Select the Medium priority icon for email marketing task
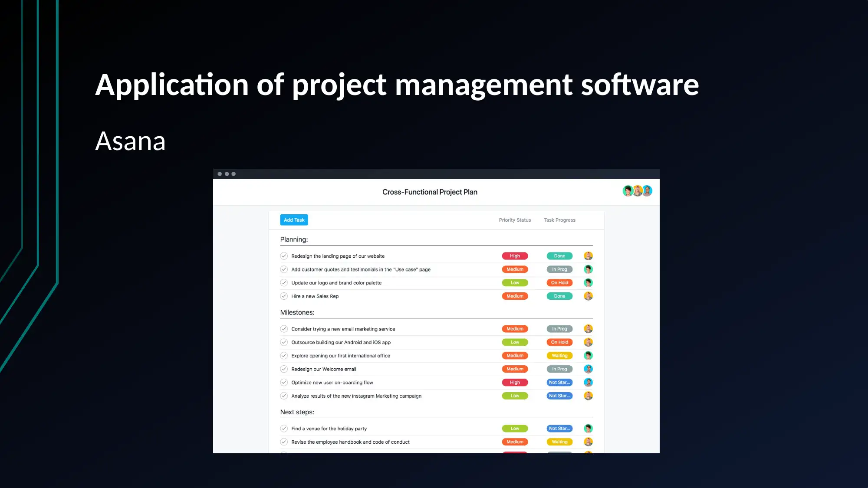This screenshot has width=868, height=488. [x=514, y=328]
